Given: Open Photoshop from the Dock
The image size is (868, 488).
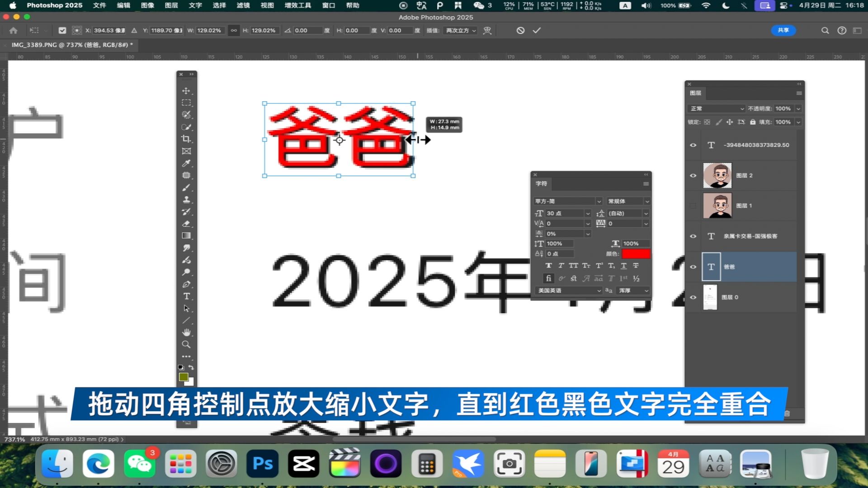Looking at the screenshot, I should coord(263,464).
